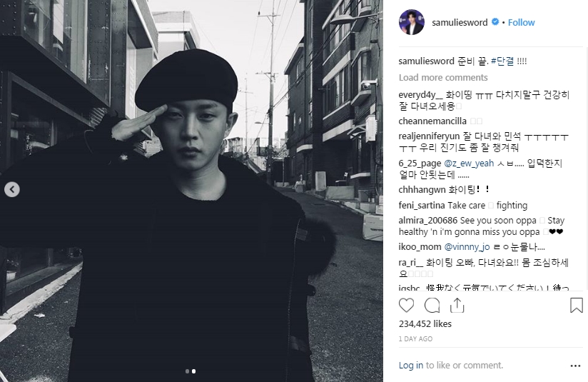
Task: Follow the samuliesword account
Action: pyautogui.click(x=521, y=23)
